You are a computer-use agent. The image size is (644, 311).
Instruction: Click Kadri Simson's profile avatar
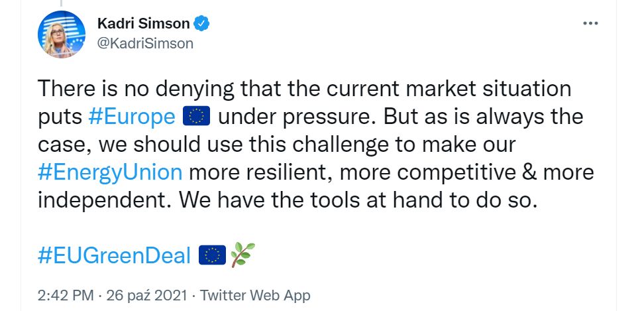[x=62, y=34]
